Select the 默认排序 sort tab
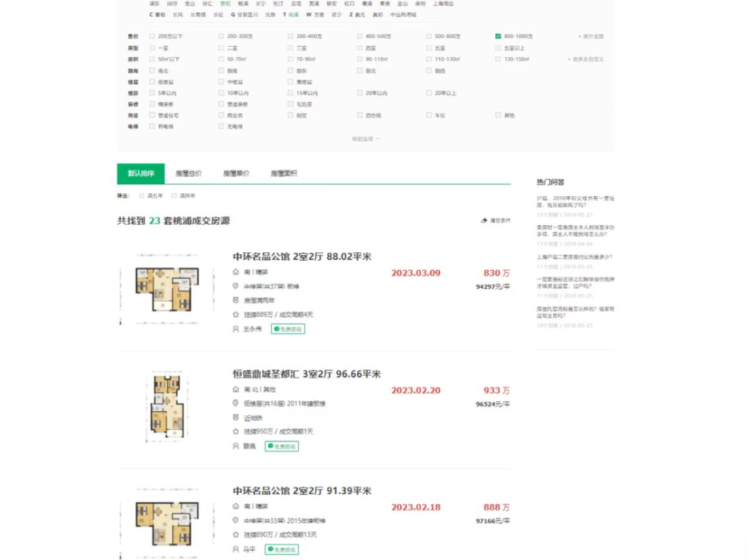The height and width of the screenshot is (560, 748). click(x=141, y=173)
